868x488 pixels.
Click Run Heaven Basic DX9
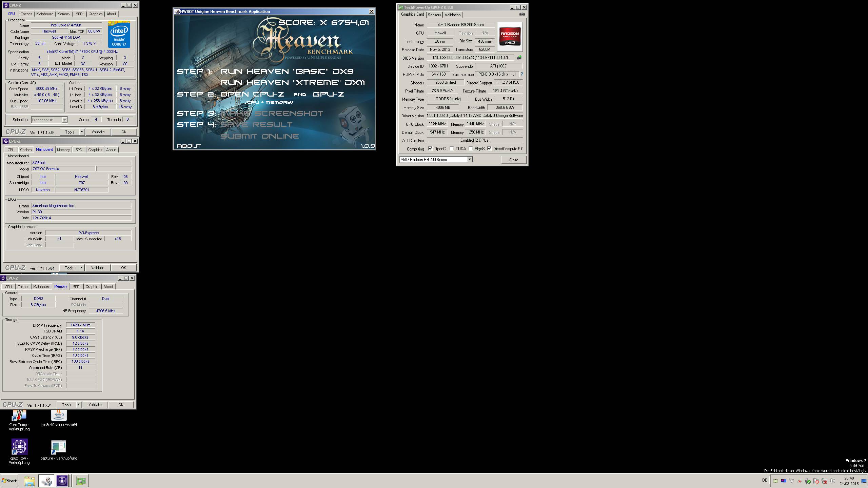coord(287,71)
